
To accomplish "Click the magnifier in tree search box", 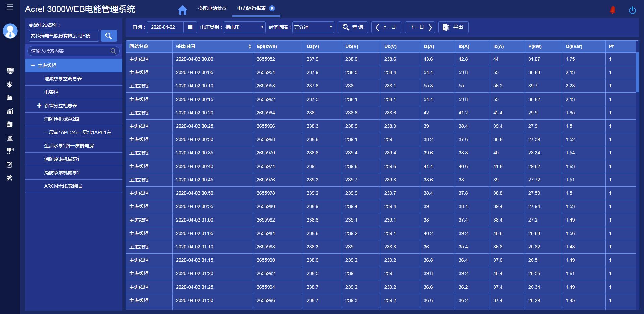I will pos(113,51).
